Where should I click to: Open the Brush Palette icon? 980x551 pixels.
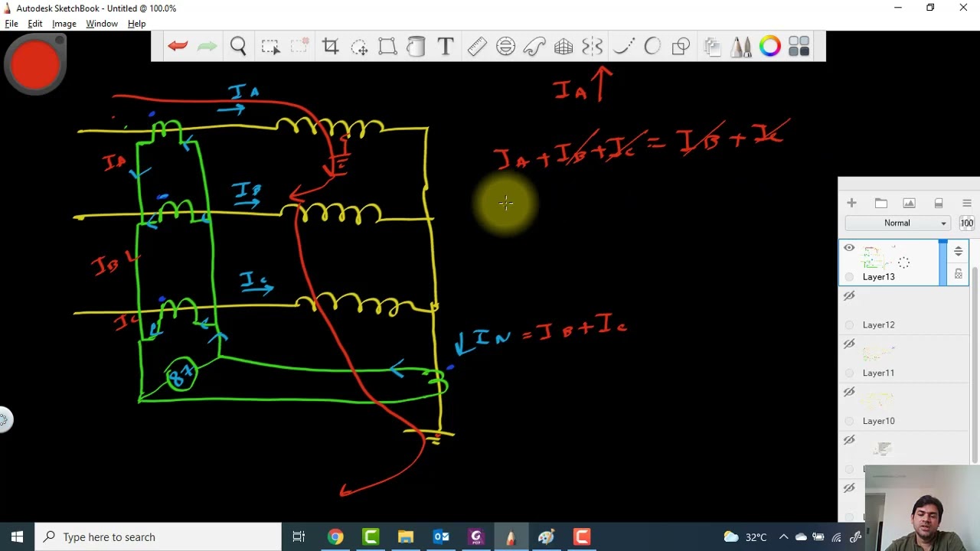[741, 47]
